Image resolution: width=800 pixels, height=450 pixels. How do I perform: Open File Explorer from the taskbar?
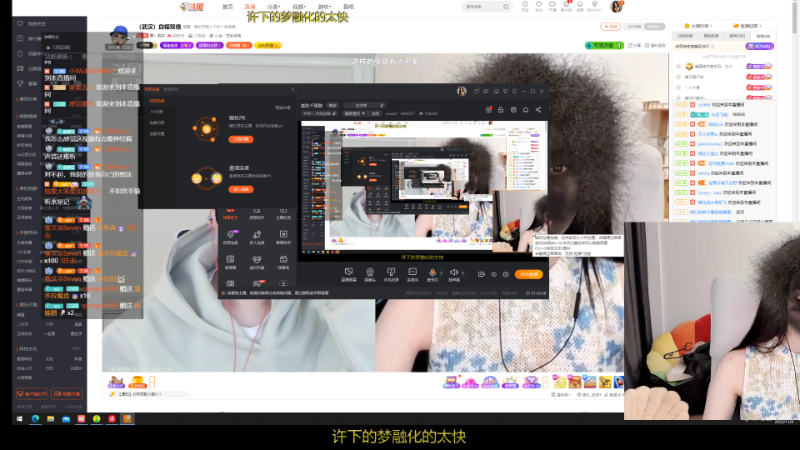[51, 419]
